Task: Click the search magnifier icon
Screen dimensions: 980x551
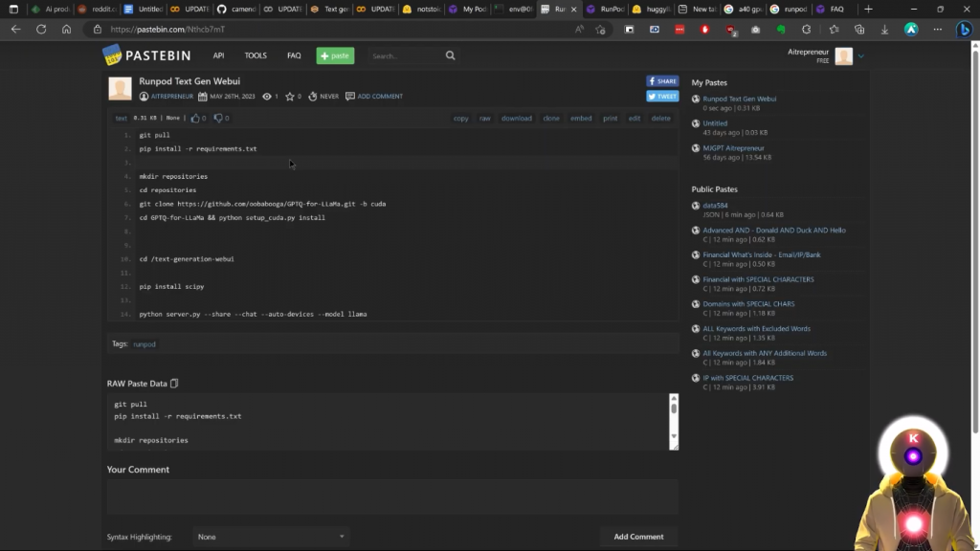Action: [x=450, y=55]
